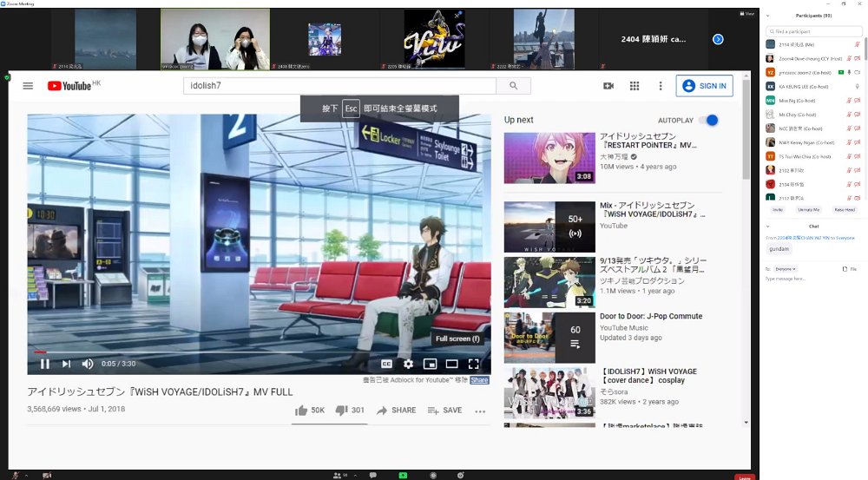Click the dislike thumbs down icon

coord(341,411)
